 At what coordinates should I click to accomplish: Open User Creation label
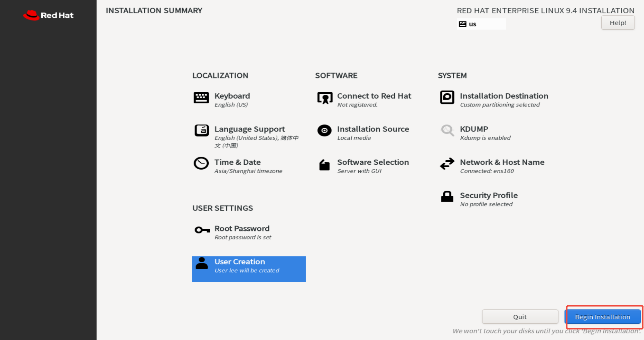pyautogui.click(x=240, y=262)
